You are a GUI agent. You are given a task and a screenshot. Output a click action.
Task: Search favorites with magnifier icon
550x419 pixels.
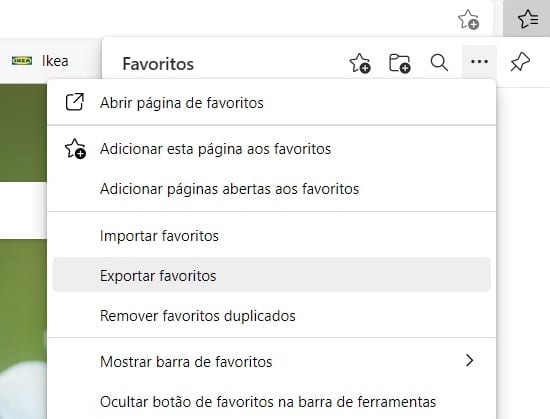[x=439, y=63]
